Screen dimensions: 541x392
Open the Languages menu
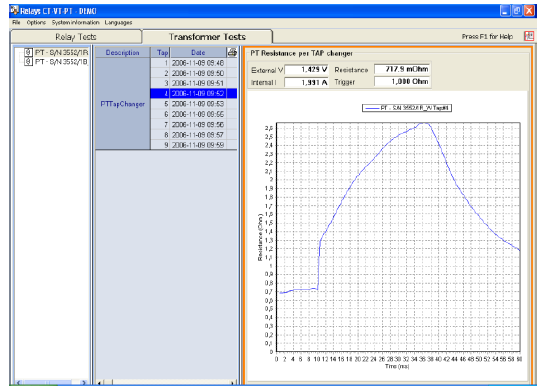pos(118,22)
